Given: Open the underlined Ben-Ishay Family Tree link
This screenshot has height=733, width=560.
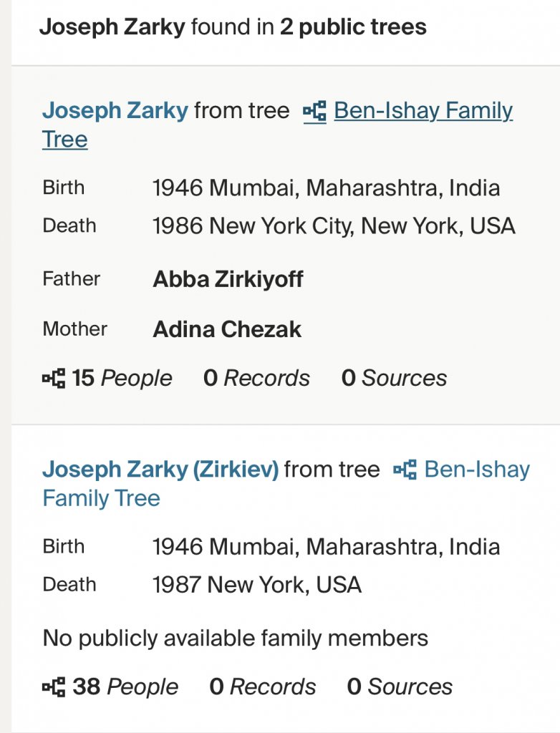Looking at the screenshot, I should [423, 111].
